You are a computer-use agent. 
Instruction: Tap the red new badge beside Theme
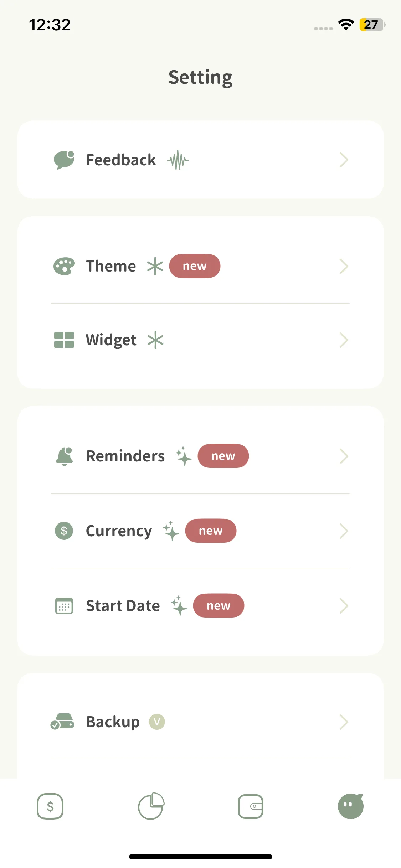(x=195, y=266)
